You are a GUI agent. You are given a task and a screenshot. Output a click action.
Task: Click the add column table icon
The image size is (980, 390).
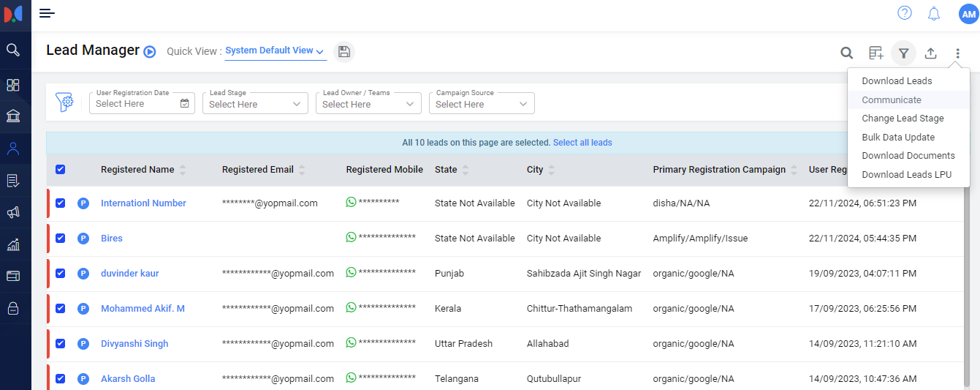[x=875, y=53]
